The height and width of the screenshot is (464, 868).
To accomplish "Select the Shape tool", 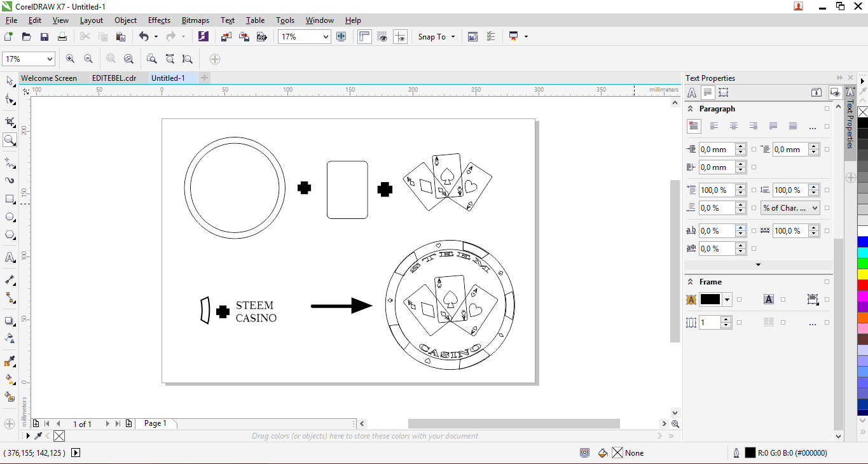I will [x=10, y=99].
